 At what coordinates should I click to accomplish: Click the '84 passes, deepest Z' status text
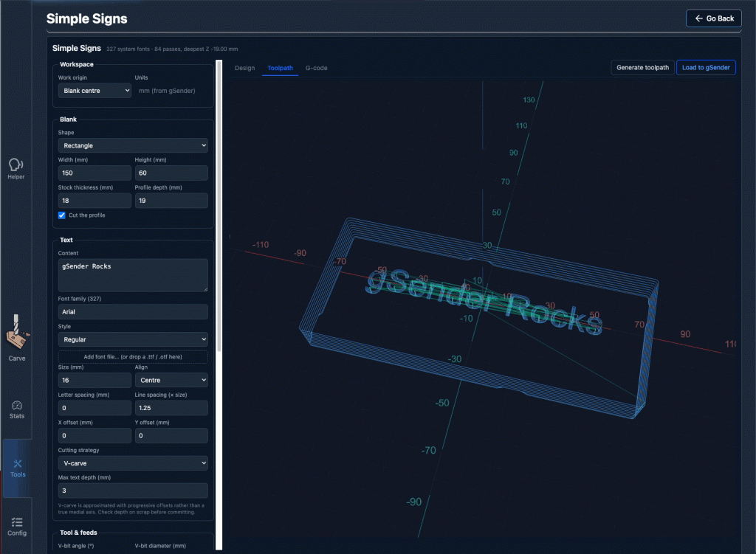coord(196,49)
